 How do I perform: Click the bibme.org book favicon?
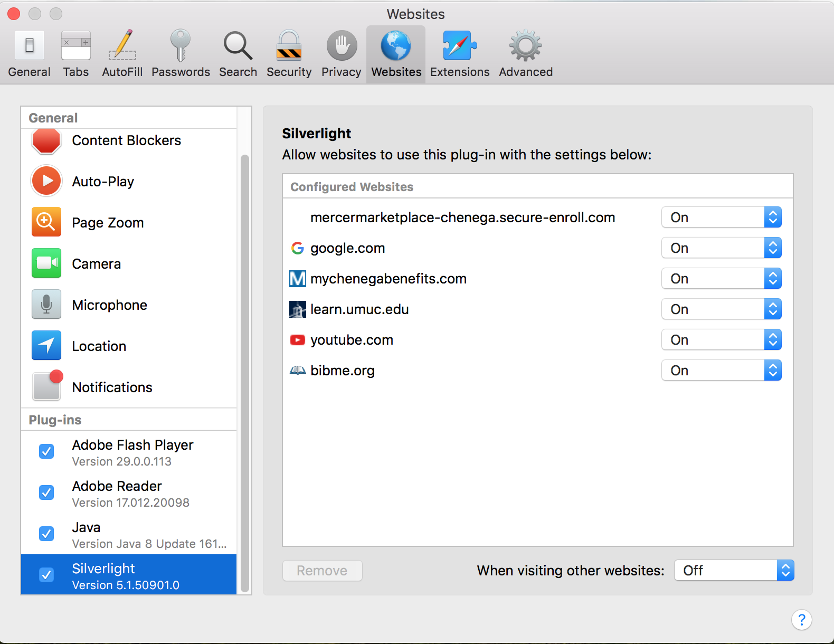tap(298, 371)
